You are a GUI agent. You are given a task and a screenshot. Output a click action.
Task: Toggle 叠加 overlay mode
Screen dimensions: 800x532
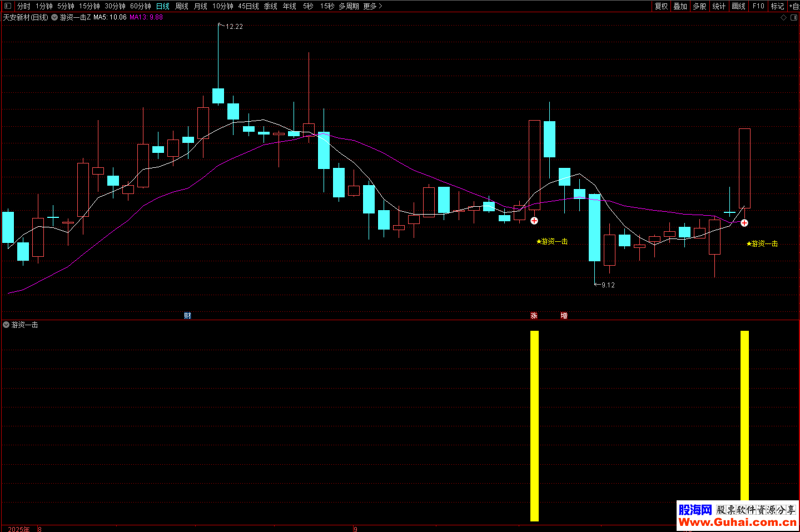(x=680, y=6)
